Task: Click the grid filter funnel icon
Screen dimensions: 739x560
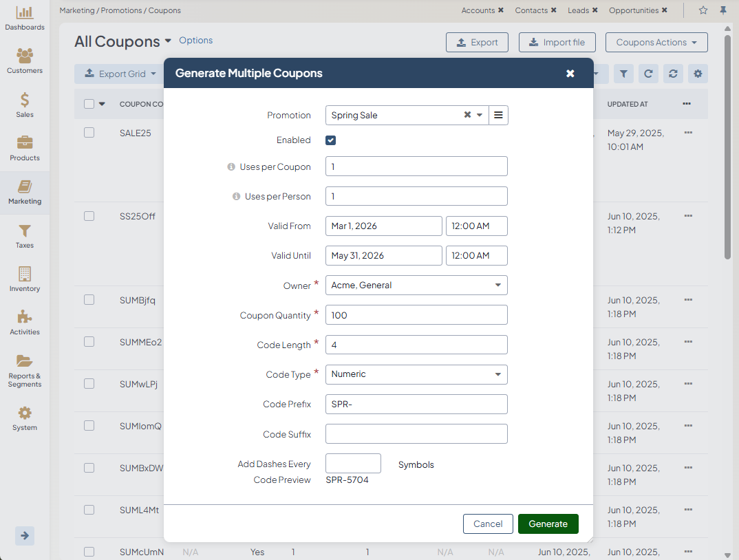Action: (x=623, y=74)
